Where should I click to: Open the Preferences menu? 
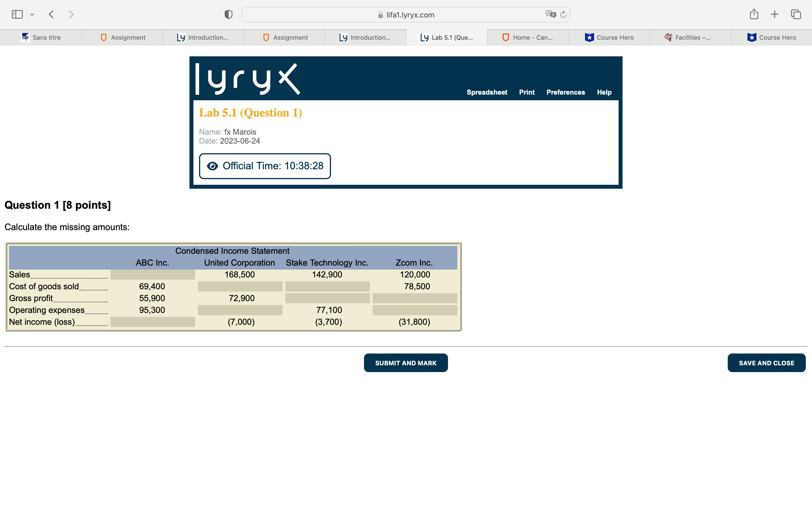tap(565, 92)
